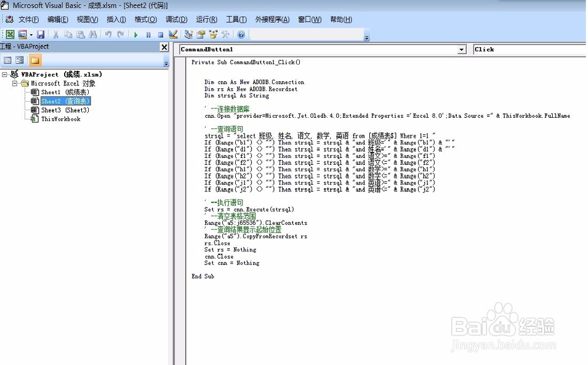The image size is (588, 365).
Task: Toggle Design Mode icon
Action: coord(173,35)
